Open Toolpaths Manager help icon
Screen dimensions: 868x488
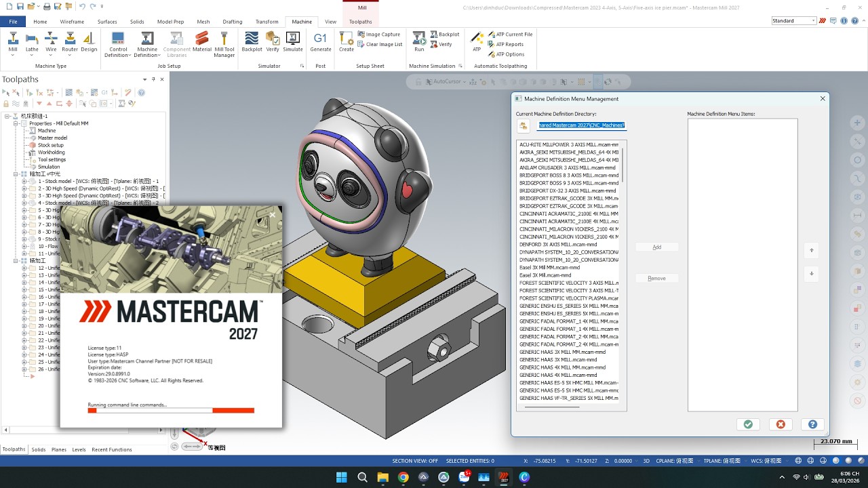pos(142,93)
